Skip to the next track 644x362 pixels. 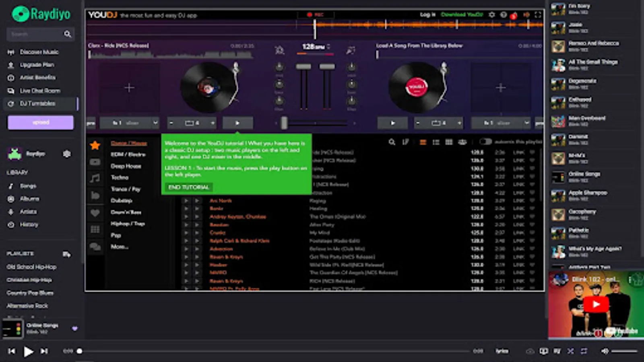tap(44, 351)
